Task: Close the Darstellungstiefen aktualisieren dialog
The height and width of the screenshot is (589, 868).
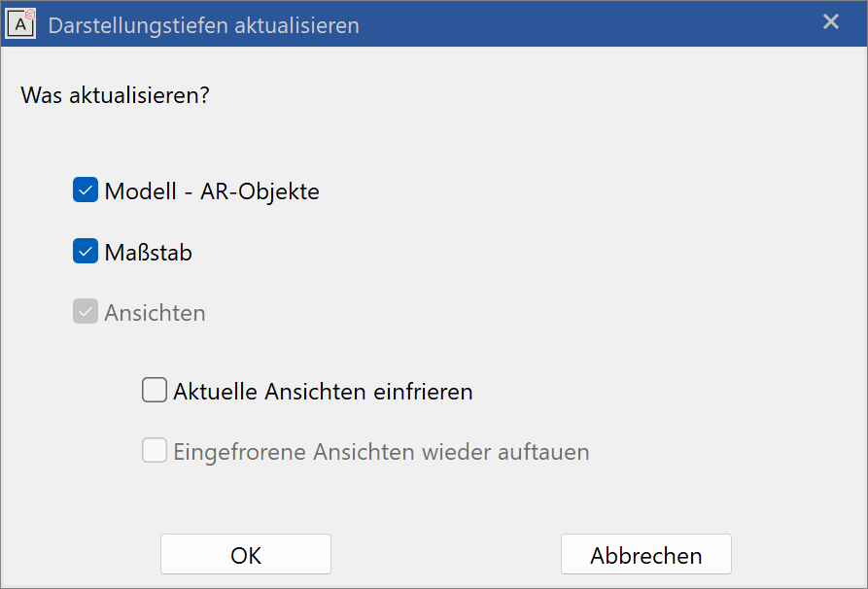Action: pos(831,21)
